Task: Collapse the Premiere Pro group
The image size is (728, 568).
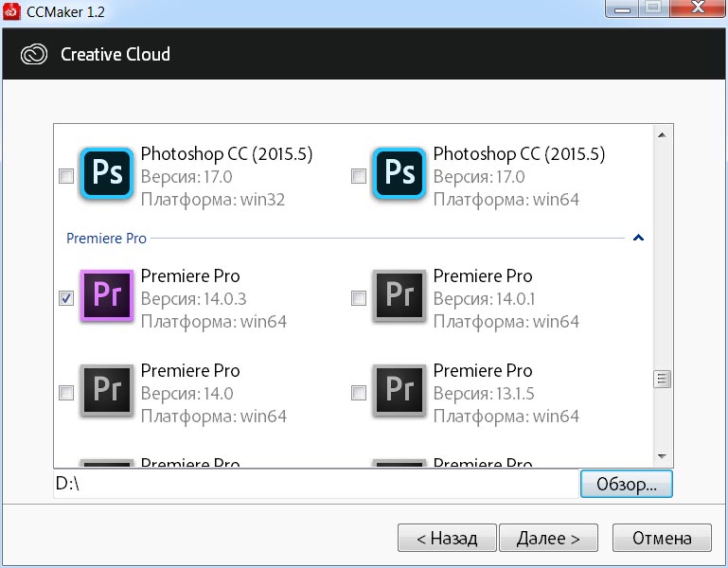Action: (x=639, y=239)
